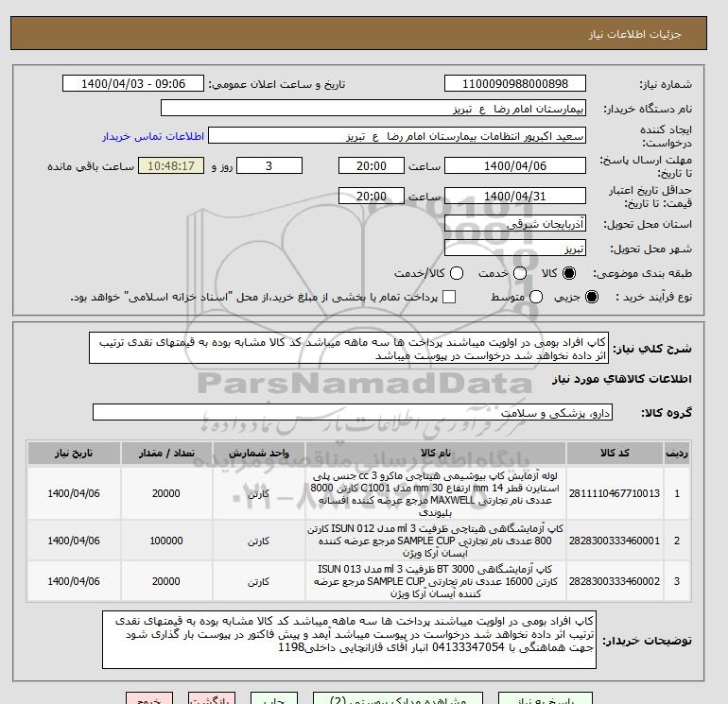Click the تاریخ نیاز column header
Viewport: 728px width, 704px height.
(74, 453)
